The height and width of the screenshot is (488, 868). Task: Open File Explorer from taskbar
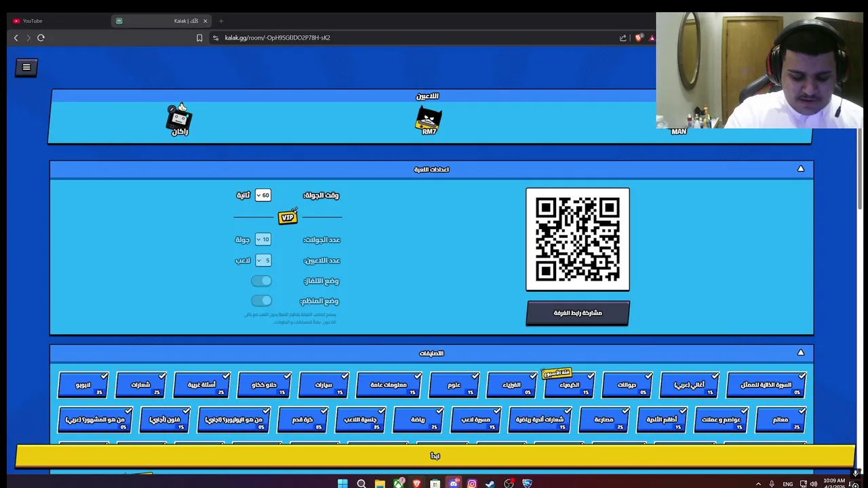pos(380,483)
